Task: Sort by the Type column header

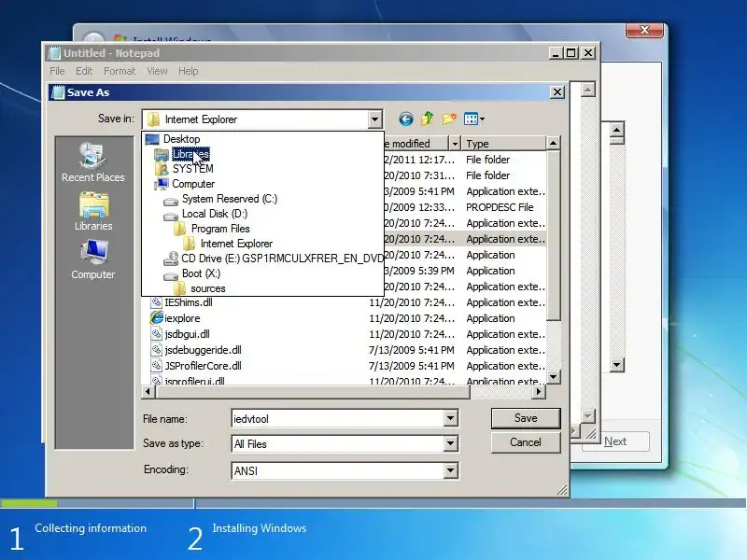Action: [504, 144]
